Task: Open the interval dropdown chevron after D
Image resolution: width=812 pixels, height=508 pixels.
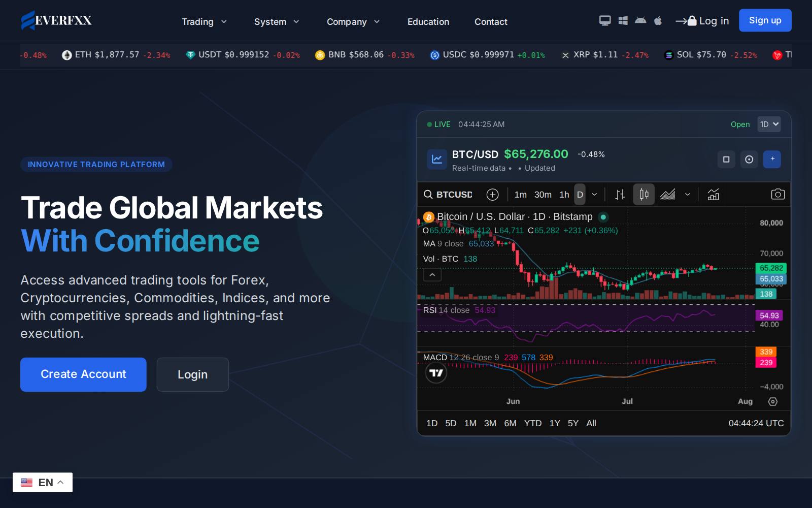Action: pos(594,195)
